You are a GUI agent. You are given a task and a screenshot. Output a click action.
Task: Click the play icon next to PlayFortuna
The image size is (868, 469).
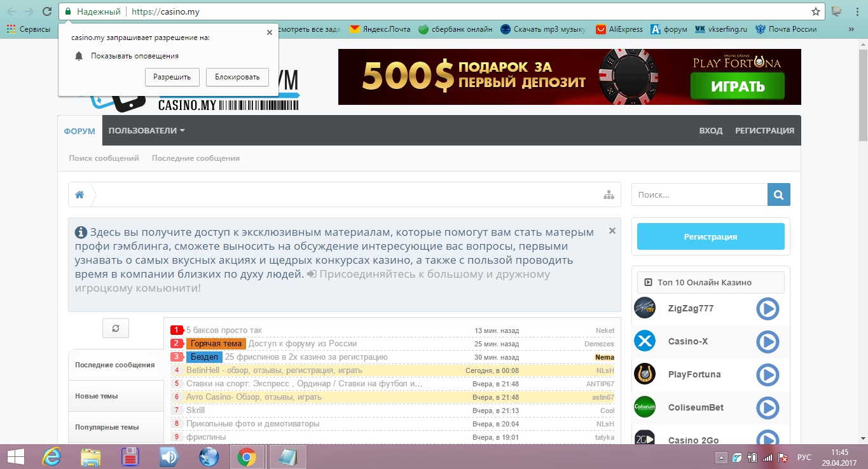tap(768, 374)
